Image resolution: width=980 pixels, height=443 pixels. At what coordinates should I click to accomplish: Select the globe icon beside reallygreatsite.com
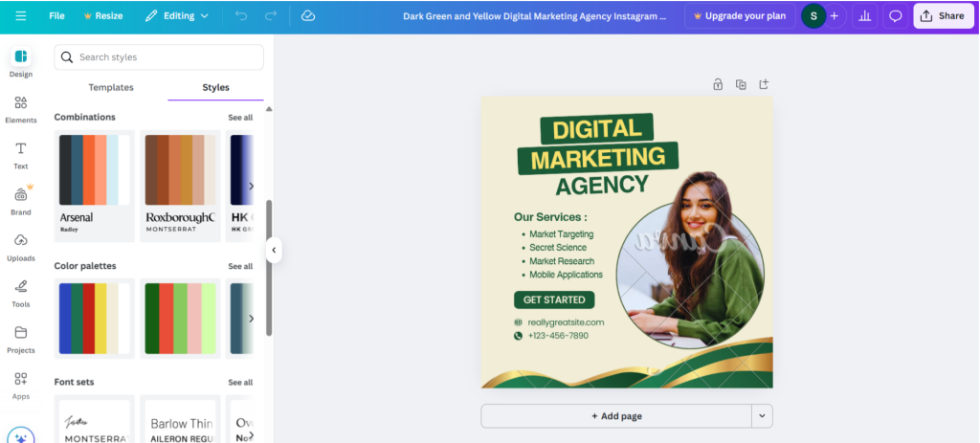click(518, 322)
